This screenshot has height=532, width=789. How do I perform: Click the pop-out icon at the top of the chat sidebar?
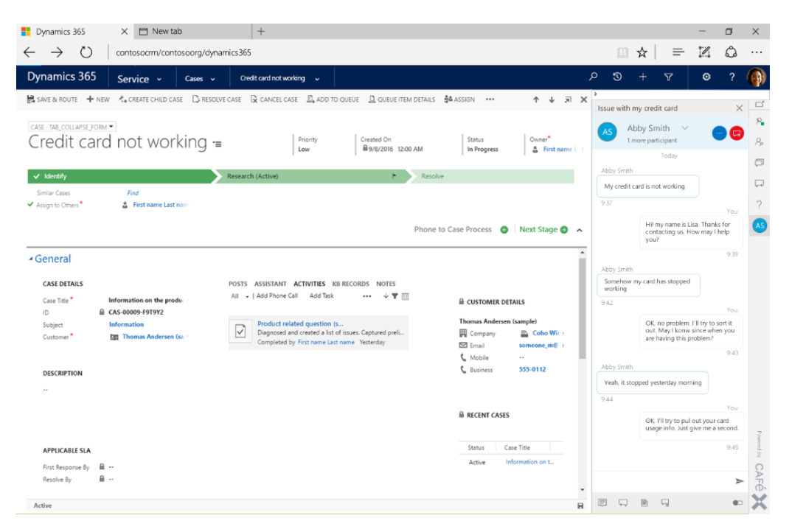pyautogui.click(x=760, y=104)
